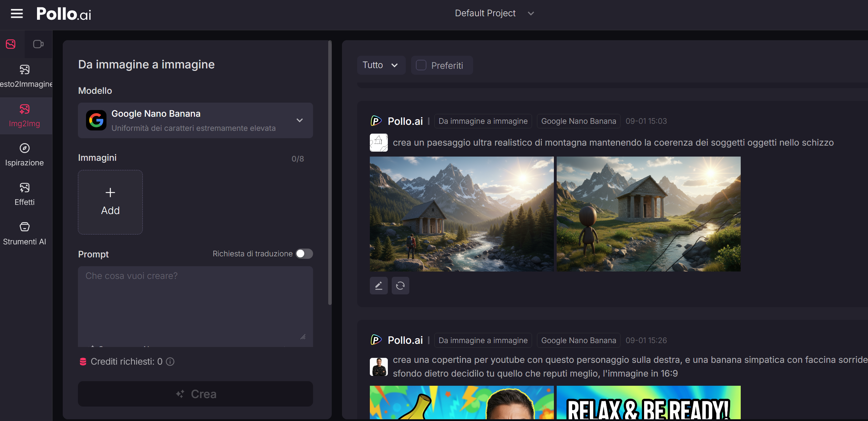This screenshot has width=868, height=421.
Task: Click the regenerate refresh icon
Action: coord(400,285)
